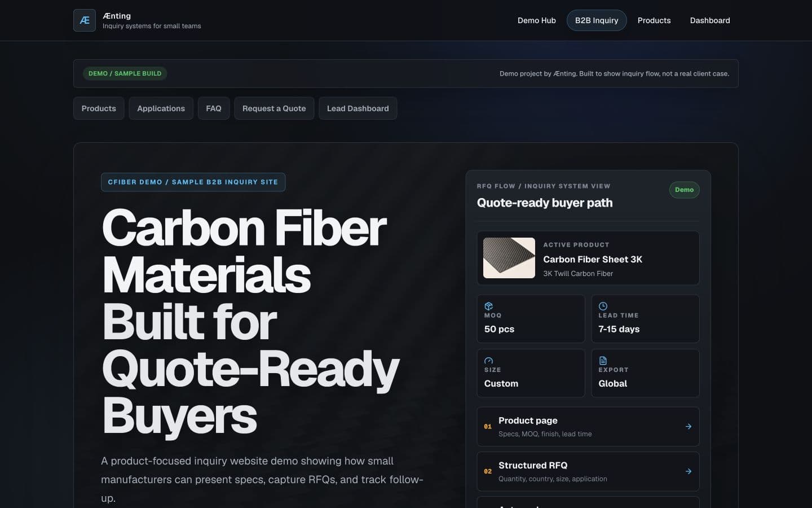Image resolution: width=812 pixels, height=508 pixels.
Task: Click the "Carbon Fiber Sheet 3K" title
Action: coord(593,259)
